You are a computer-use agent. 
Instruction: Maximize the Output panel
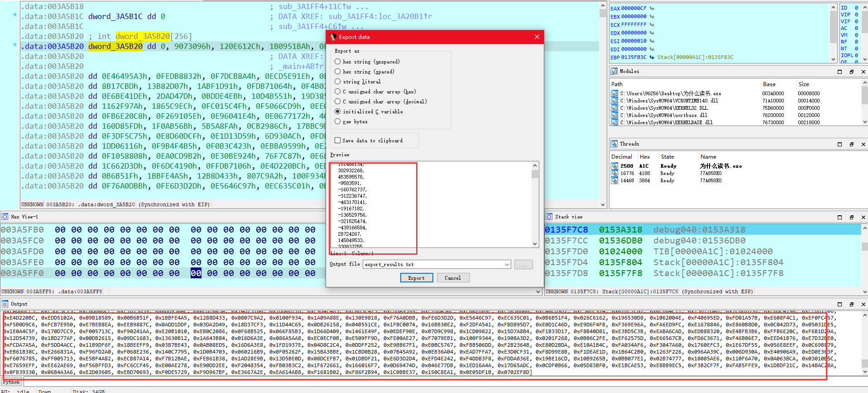tap(840, 304)
